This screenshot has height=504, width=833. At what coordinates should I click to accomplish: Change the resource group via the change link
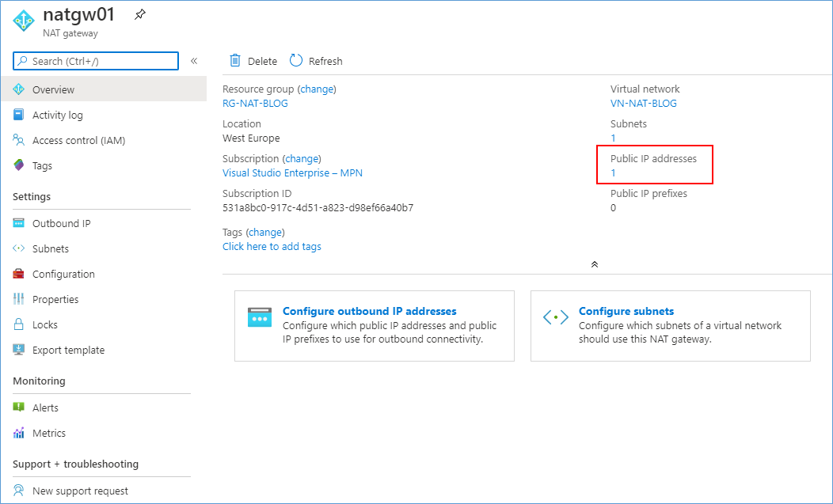[318, 89]
